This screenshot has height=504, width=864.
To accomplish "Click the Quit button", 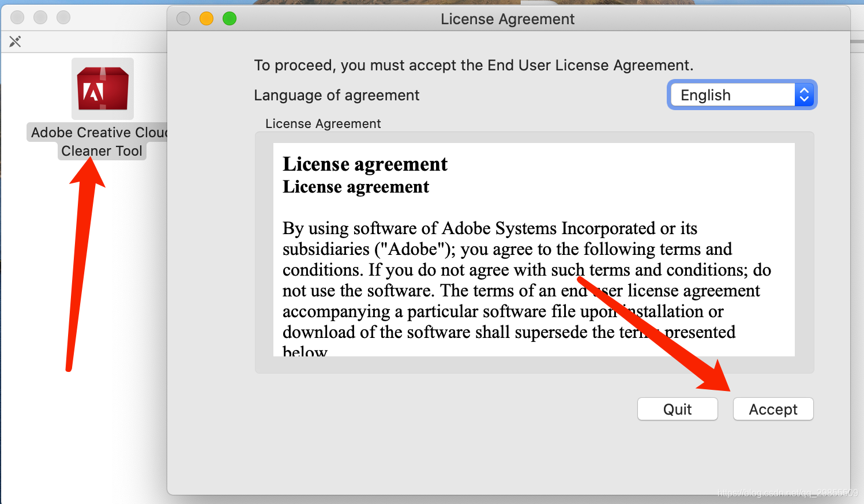I will 677,409.
